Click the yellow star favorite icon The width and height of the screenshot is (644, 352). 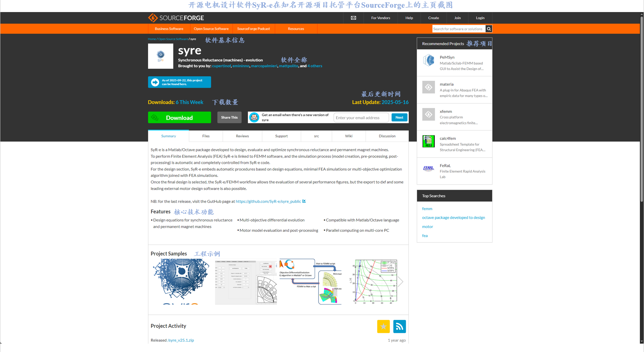point(383,326)
